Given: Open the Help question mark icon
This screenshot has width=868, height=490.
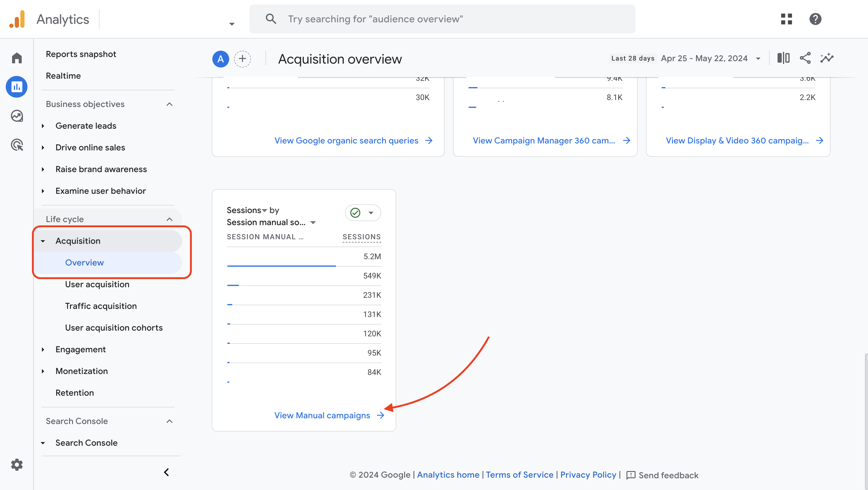Looking at the screenshot, I should tap(816, 19).
